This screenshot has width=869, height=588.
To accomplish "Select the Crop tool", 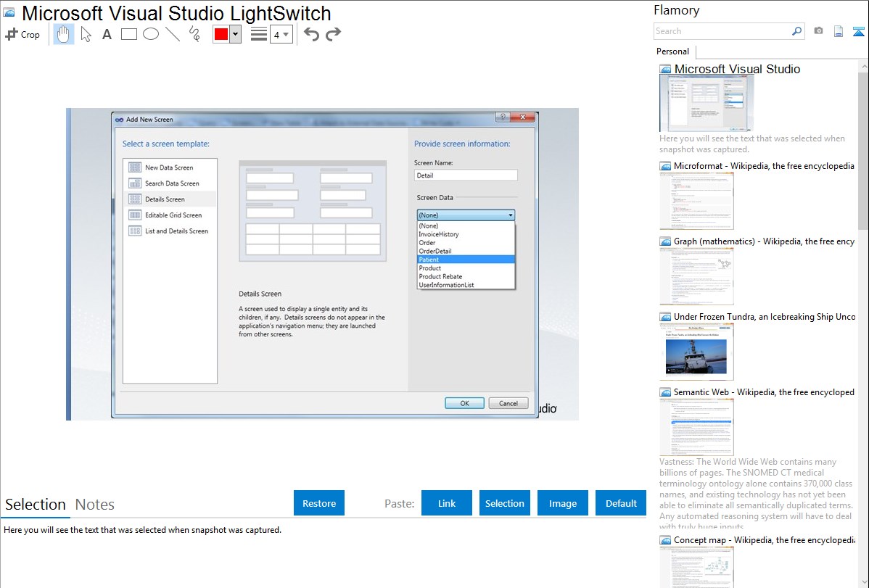I will coord(22,34).
